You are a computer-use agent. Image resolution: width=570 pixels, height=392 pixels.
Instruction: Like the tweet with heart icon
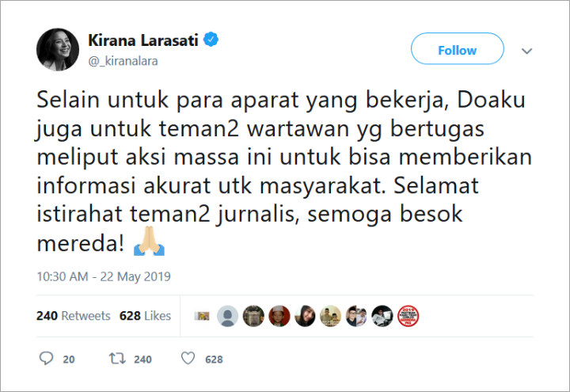tap(188, 359)
